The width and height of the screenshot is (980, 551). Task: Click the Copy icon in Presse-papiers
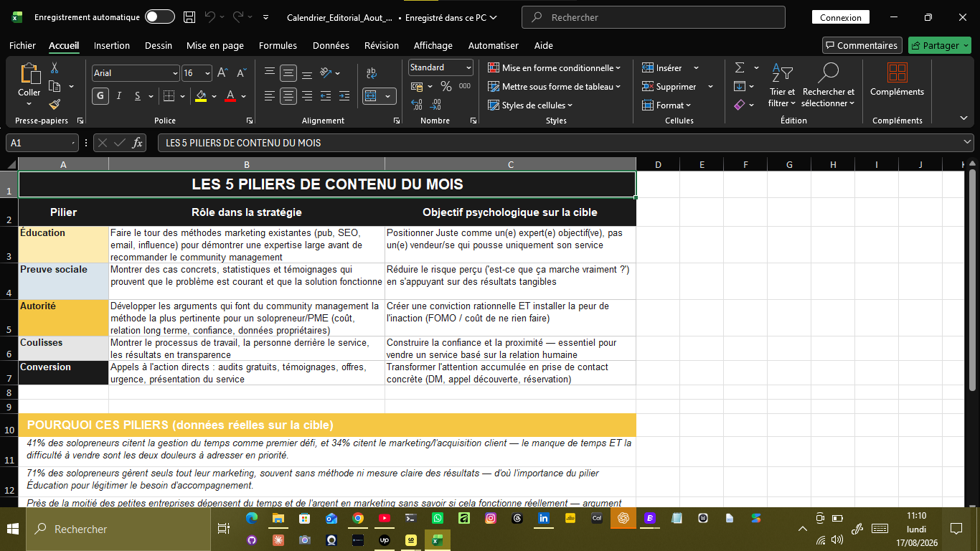click(x=55, y=86)
